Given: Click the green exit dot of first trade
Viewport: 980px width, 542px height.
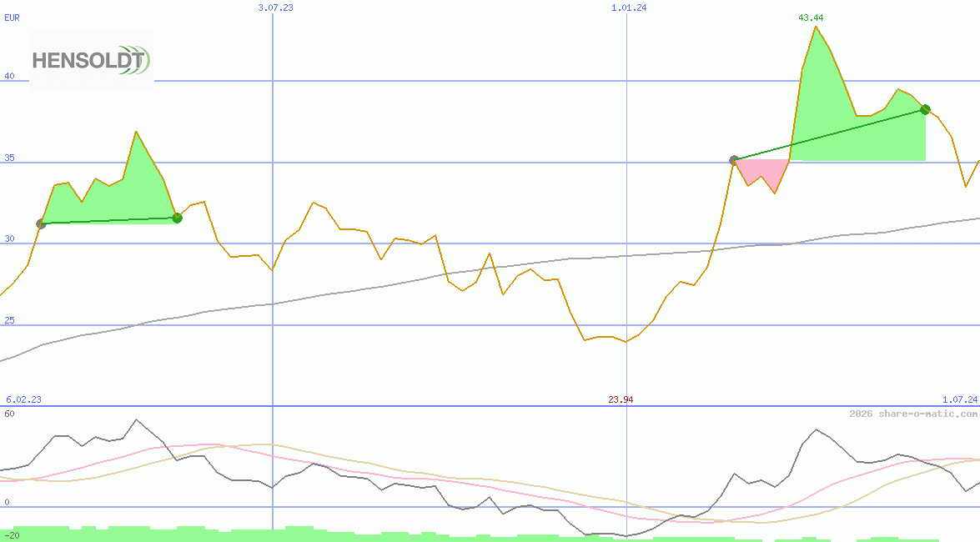Looking at the screenshot, I should [177, 218].
